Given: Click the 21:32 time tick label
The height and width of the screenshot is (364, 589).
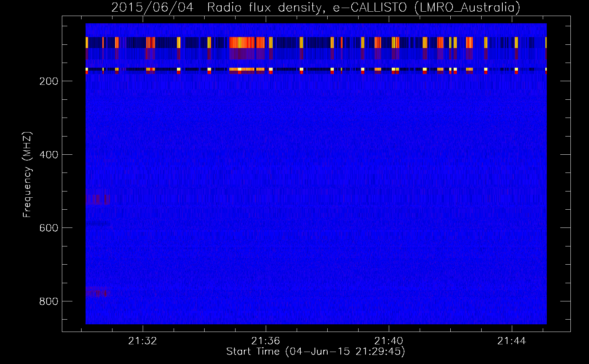Looking at the screenshot, I should point(143,341).
